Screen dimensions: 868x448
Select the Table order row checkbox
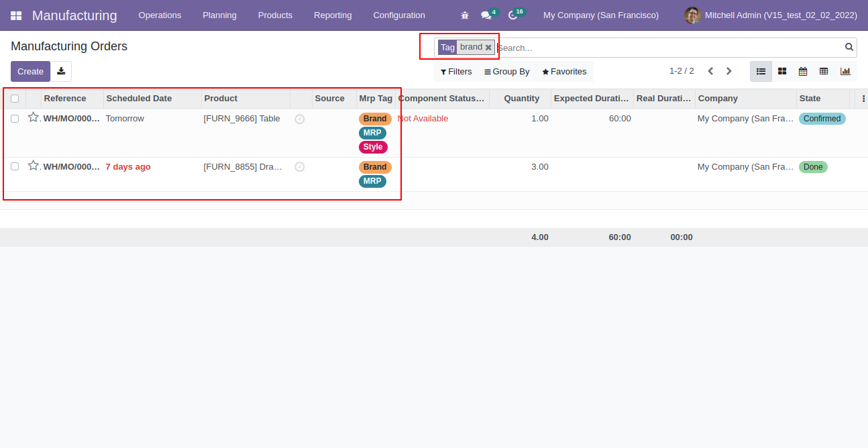[15, 119]
